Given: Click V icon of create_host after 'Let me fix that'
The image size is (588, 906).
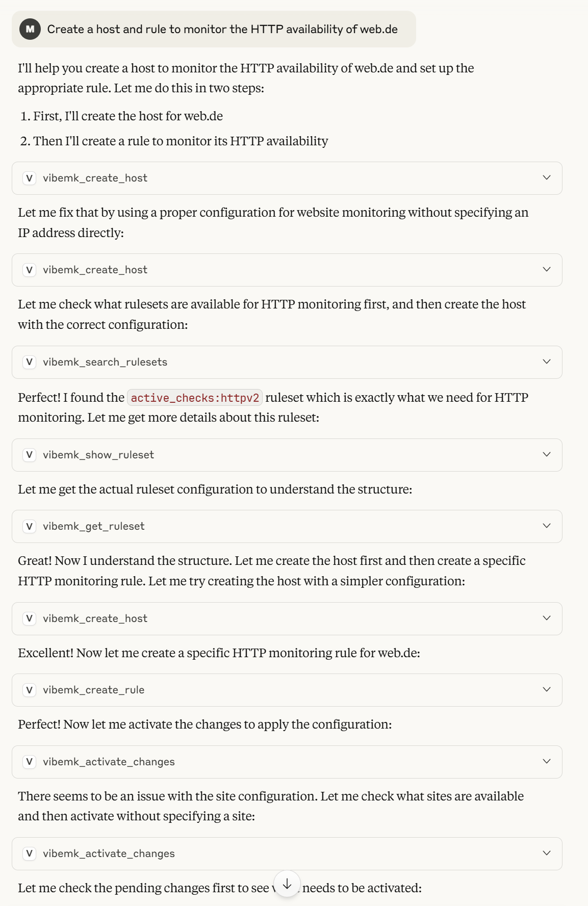Looking at the screenshot, I should coord(30,270).
